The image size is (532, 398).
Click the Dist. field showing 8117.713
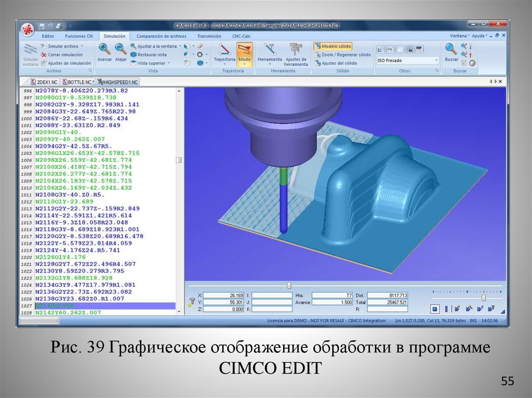388,295
